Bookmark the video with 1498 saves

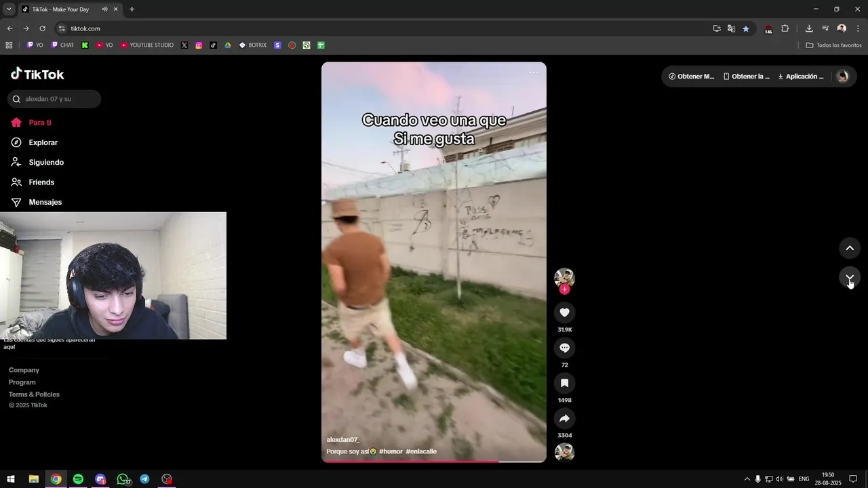pyautogui.click(x=564, y=383)
